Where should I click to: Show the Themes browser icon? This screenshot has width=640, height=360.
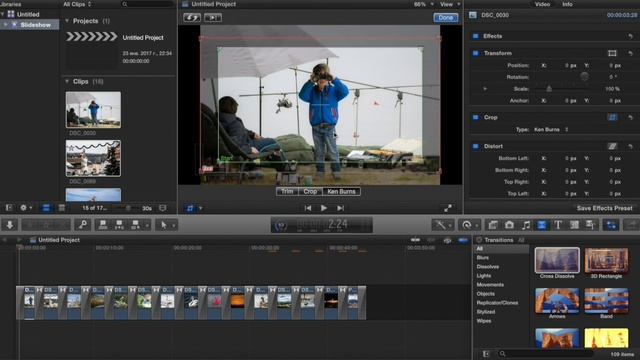point(590,225)
